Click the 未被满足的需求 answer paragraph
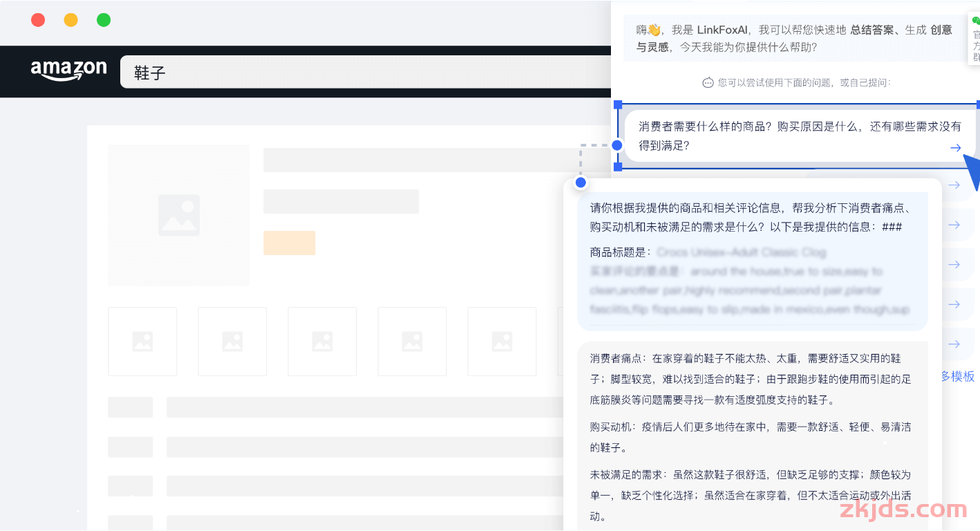Image resolution: width=980 pixels, height=531 pixels. coord(751,495)
